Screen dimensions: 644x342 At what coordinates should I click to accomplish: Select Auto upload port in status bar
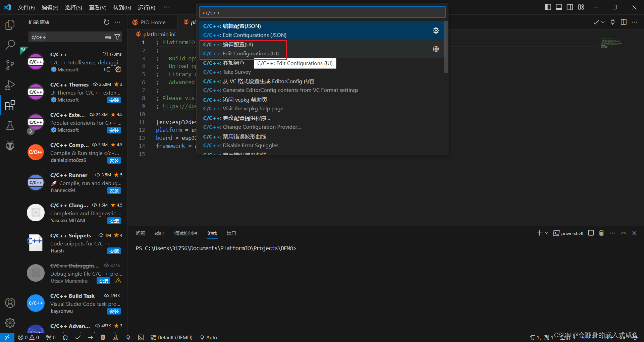209,337
